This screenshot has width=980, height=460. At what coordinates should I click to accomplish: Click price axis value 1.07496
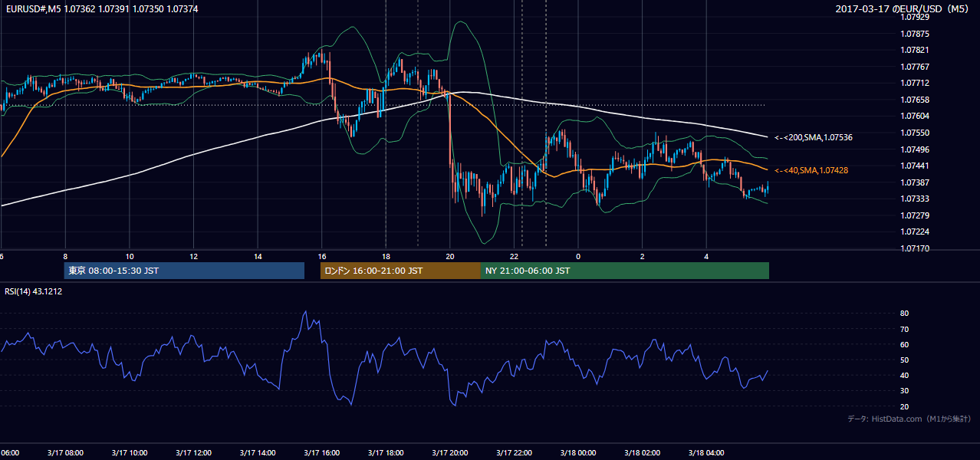point(915,149)
